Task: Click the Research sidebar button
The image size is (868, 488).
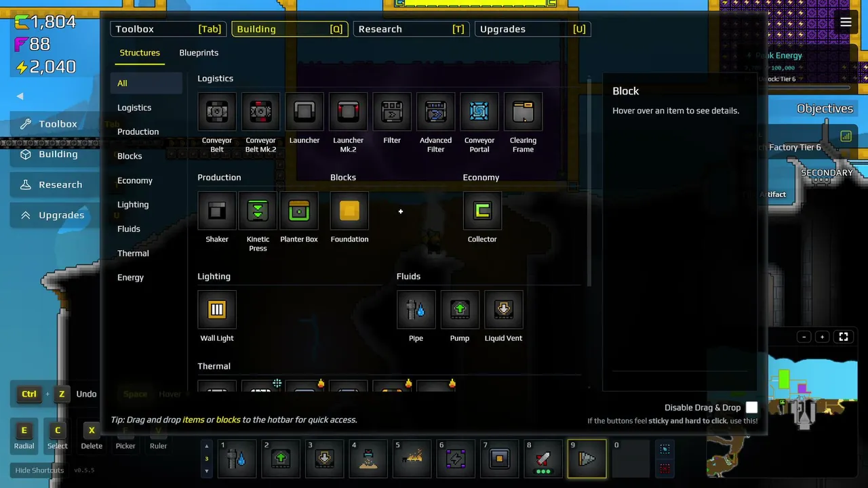Action: tap(54, 184)
